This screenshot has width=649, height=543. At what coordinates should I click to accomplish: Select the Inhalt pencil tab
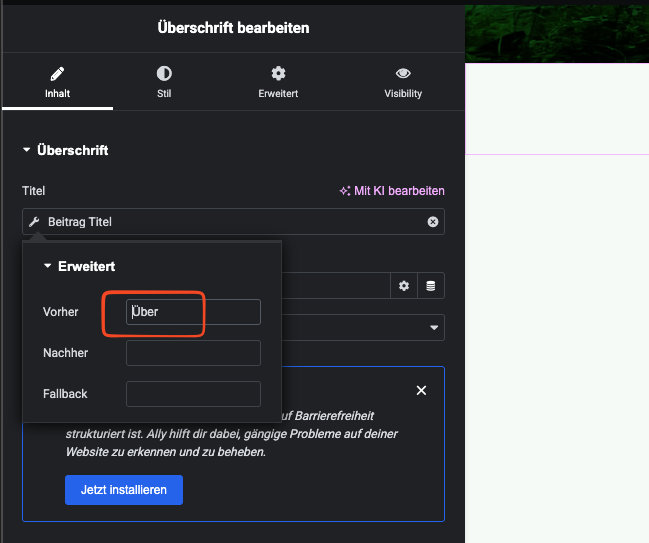[57, 82]
